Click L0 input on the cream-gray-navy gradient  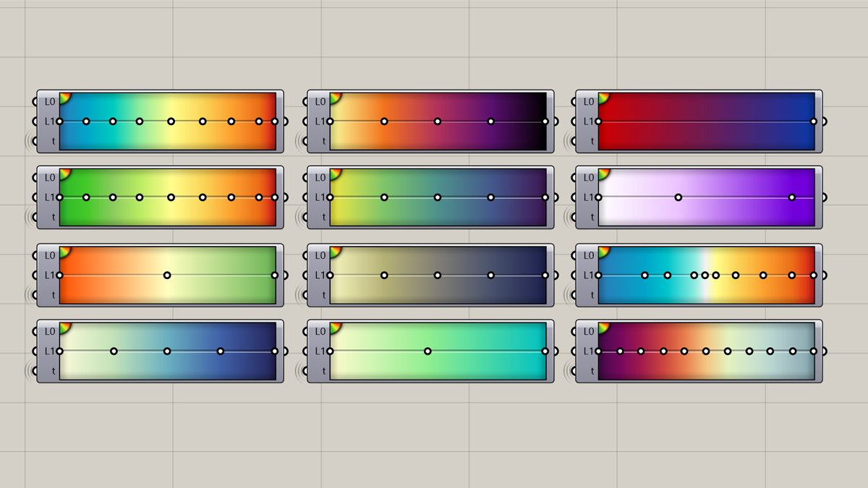[x=320, y=255]
